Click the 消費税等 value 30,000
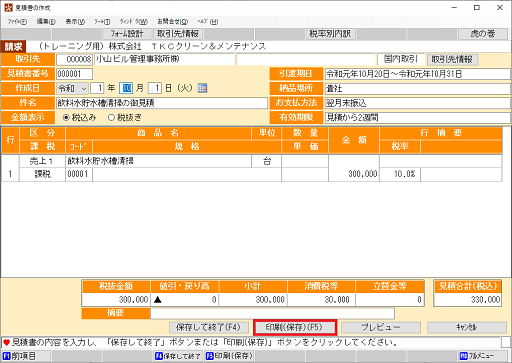This screenshot has height=363, width=512. (x=321, y=300)
